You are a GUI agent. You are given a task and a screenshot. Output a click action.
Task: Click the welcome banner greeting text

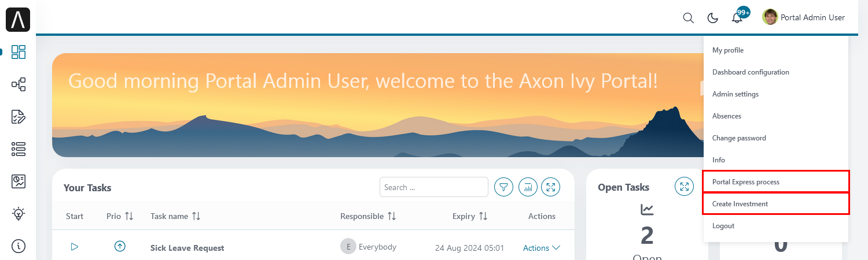click(363, 81)
